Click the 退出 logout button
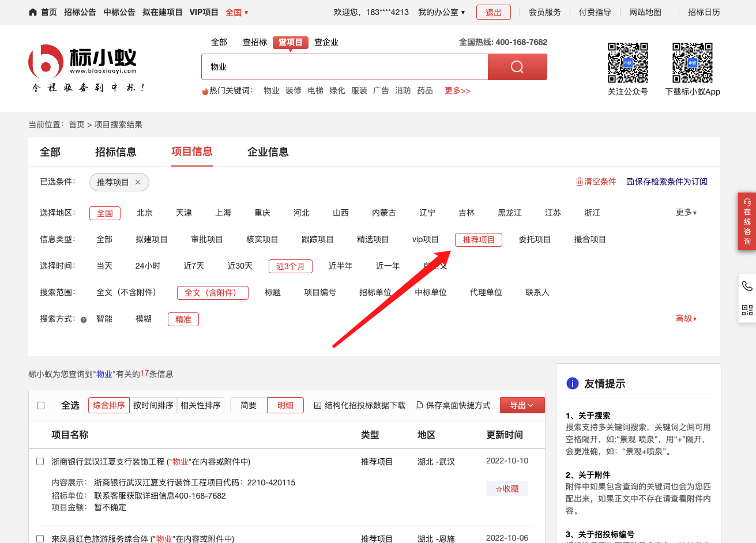 (493, 13)
